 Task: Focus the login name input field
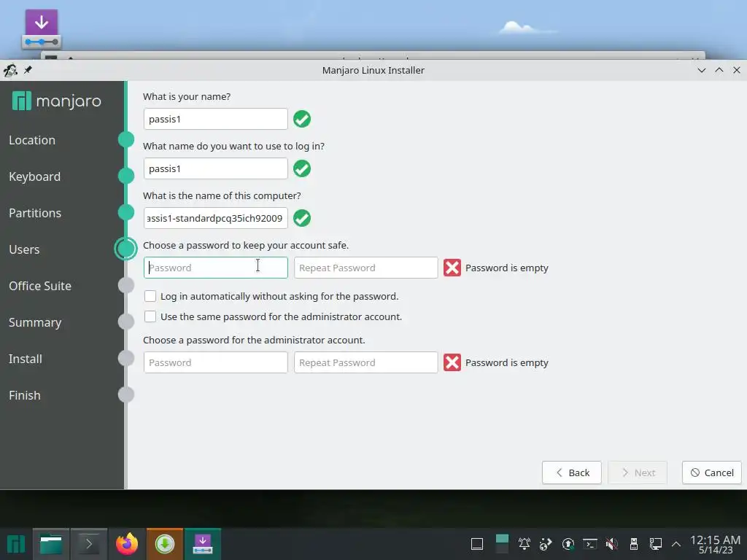[216, 168]
